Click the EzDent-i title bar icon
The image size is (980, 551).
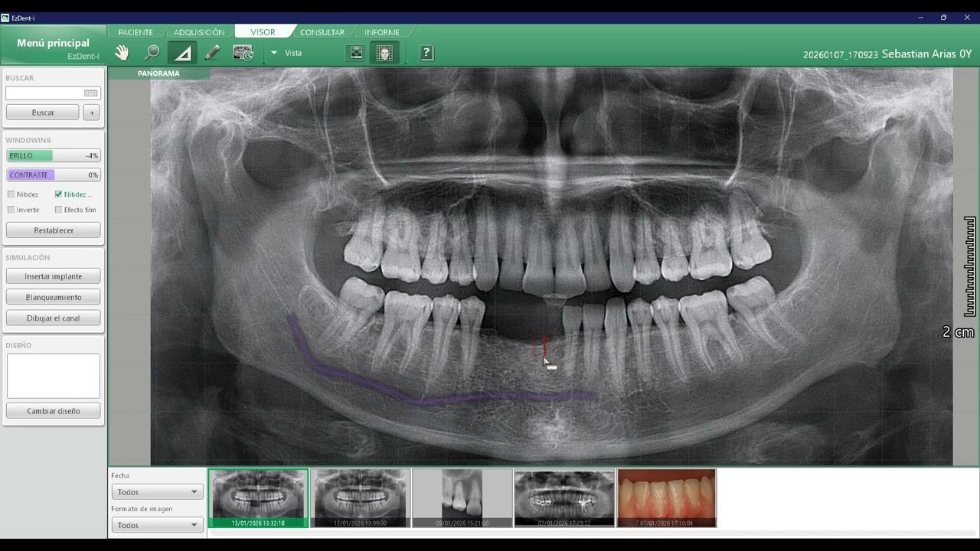coord(5,18)
